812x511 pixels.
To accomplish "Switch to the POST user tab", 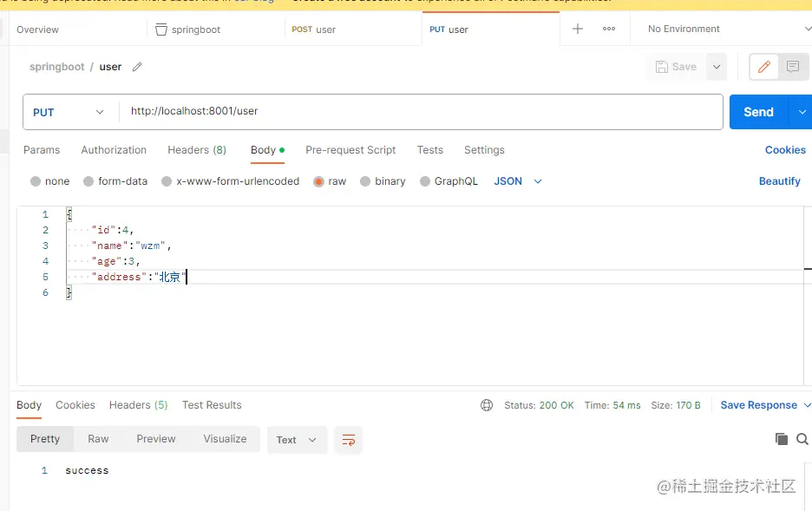I will [314, 29].
